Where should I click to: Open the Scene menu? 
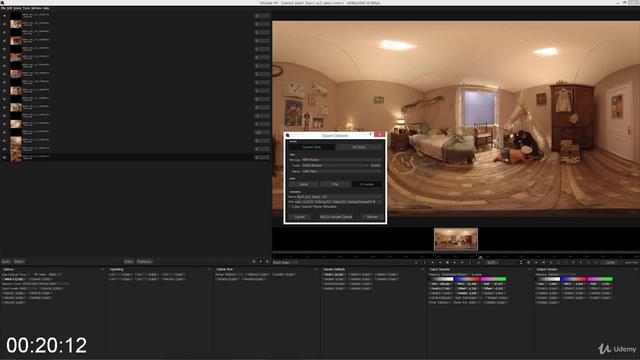pyautogui.click(x=18, y=8)
